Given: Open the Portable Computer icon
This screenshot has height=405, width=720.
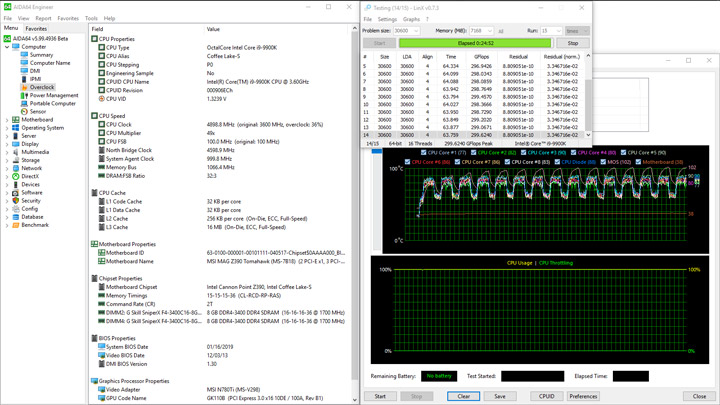Looking at the screenshot, I should pyautogui.click(x=24, y=103).
